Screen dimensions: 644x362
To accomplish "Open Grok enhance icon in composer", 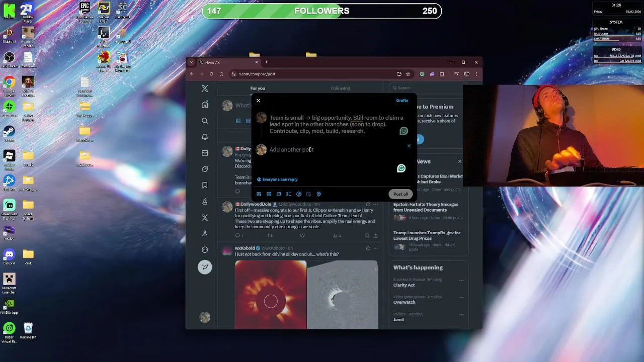I will (x=279, y=194).
